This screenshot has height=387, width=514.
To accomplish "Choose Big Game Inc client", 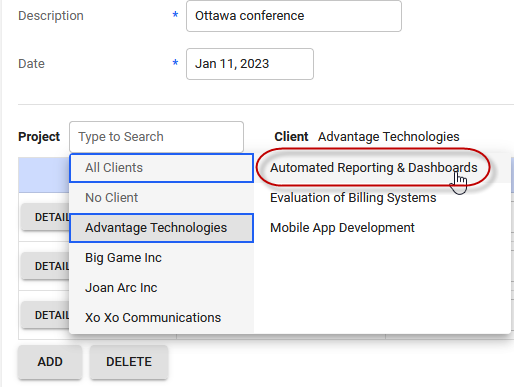I will click(x=162, y=258).
